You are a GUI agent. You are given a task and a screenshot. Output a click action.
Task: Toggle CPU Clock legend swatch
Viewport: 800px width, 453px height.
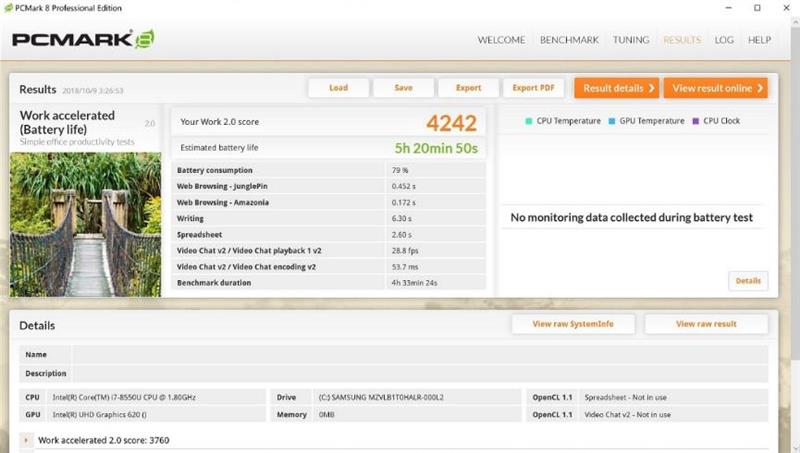point(695,121)
